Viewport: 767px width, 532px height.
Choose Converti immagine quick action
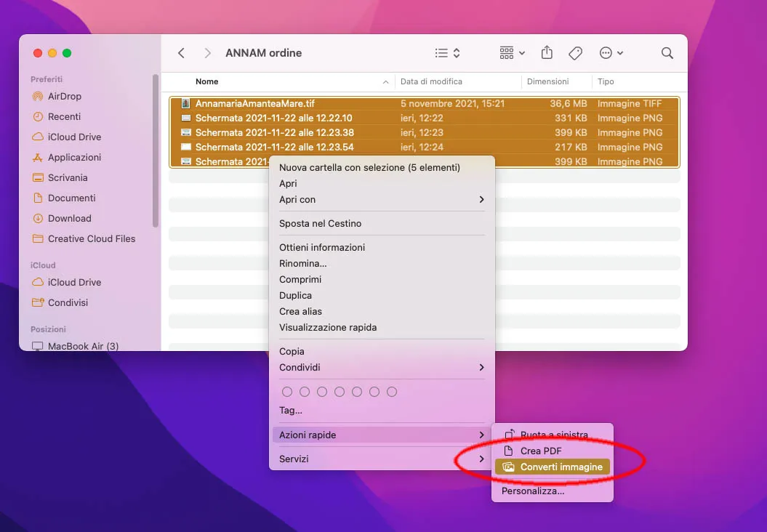click(561, 467)
